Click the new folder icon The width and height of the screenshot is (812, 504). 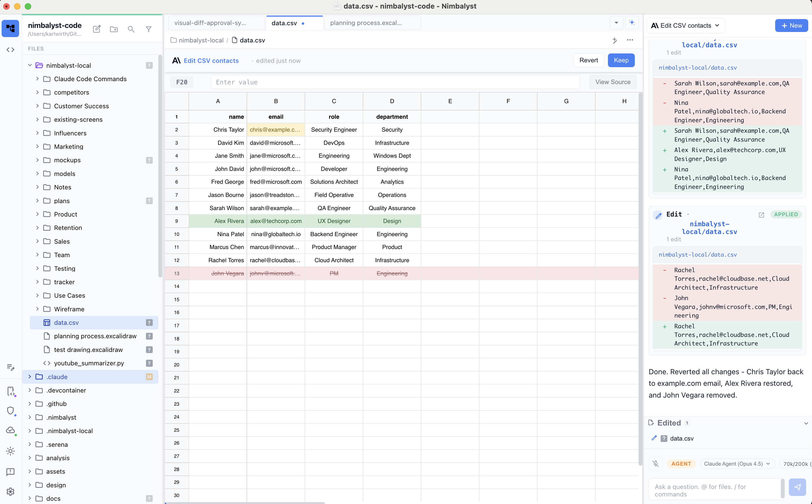pos(114,29)
